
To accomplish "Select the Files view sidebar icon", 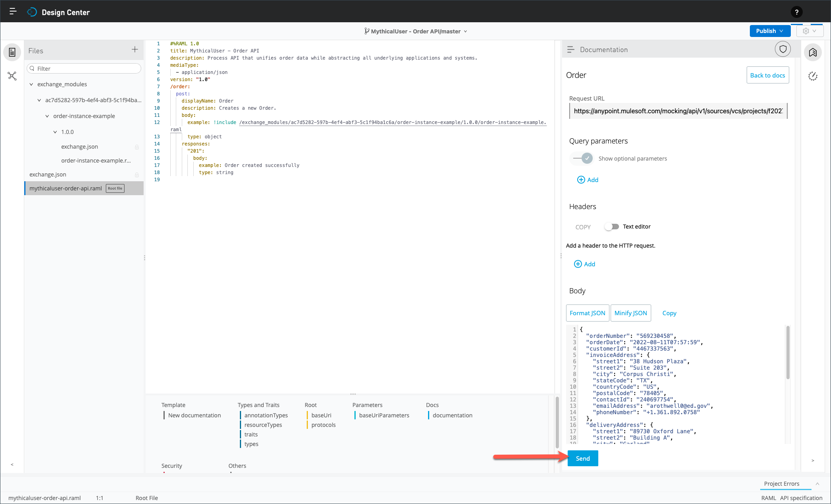I will 12,52.
